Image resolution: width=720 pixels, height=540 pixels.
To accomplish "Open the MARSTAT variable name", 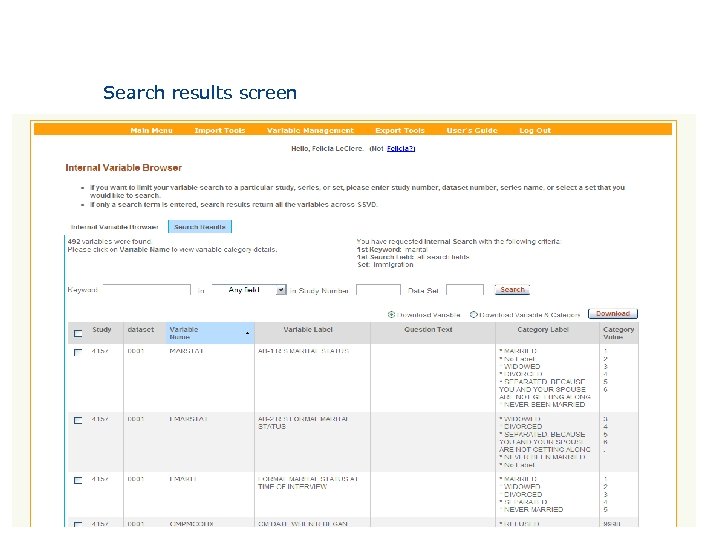I will (186, 351).
